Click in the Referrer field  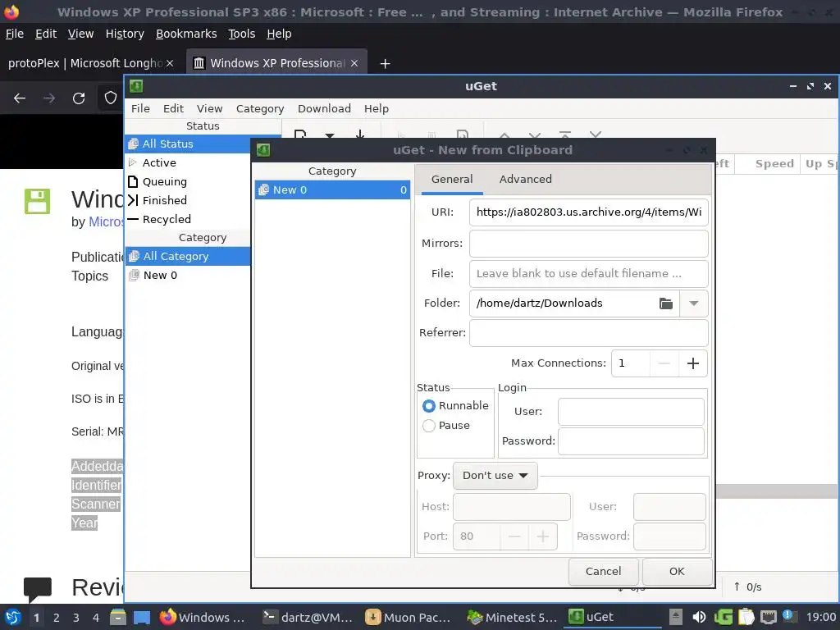(588, 333)
